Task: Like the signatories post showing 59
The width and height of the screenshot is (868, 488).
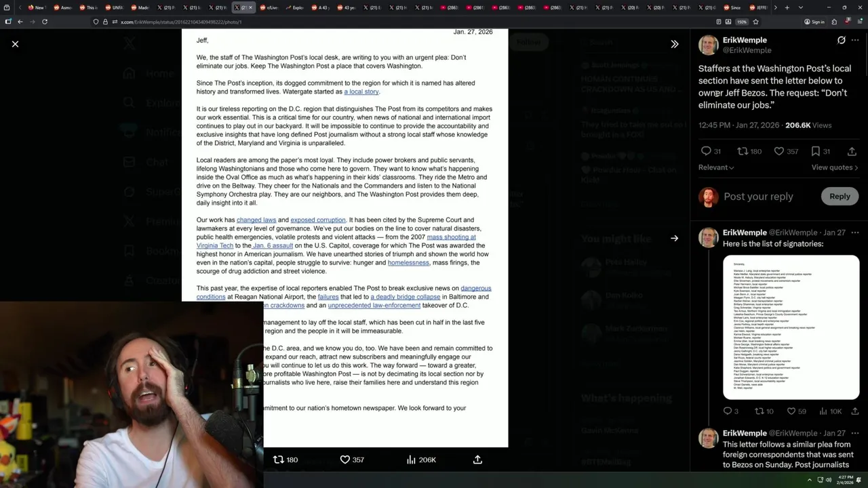Action: coord(796,411)
